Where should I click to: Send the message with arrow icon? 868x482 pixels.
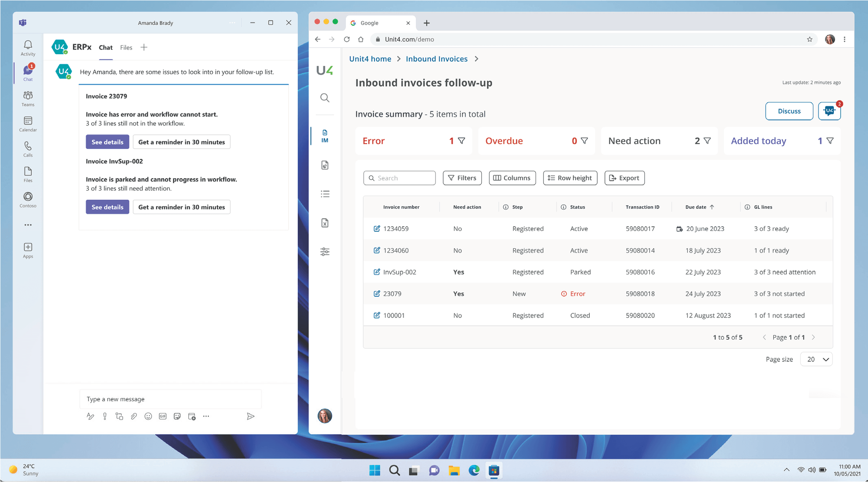pos(250,416)
